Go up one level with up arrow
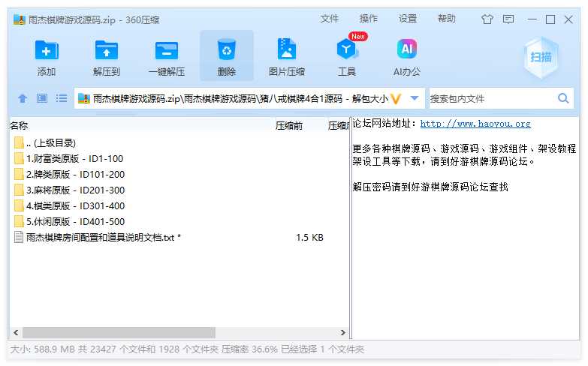This screenshot has width=588, height=366. click(x=23, y=98)
